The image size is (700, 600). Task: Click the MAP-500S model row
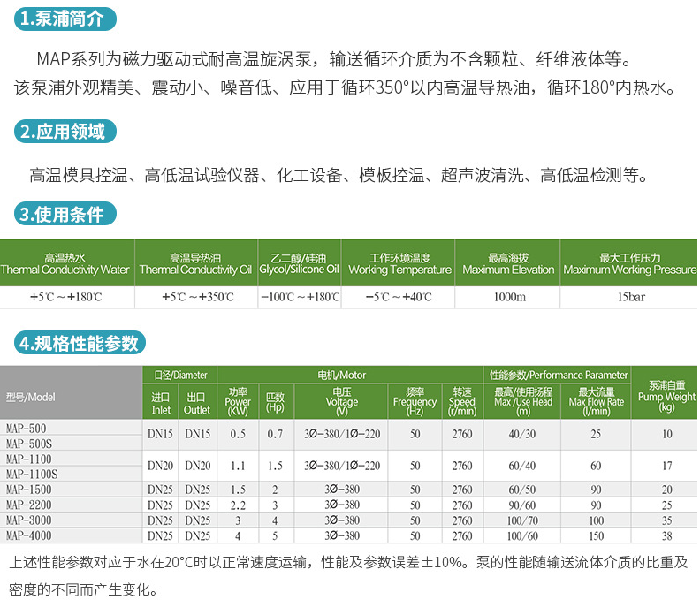pos(71,444)
